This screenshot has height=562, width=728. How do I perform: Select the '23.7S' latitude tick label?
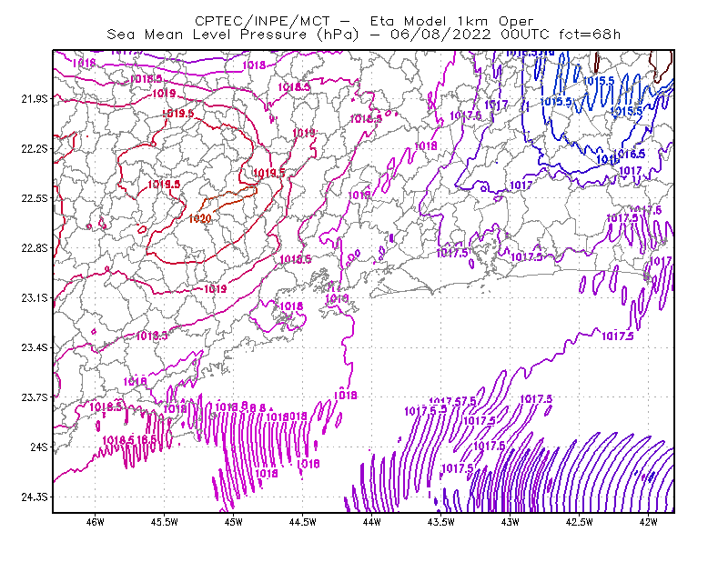point(35,397)
